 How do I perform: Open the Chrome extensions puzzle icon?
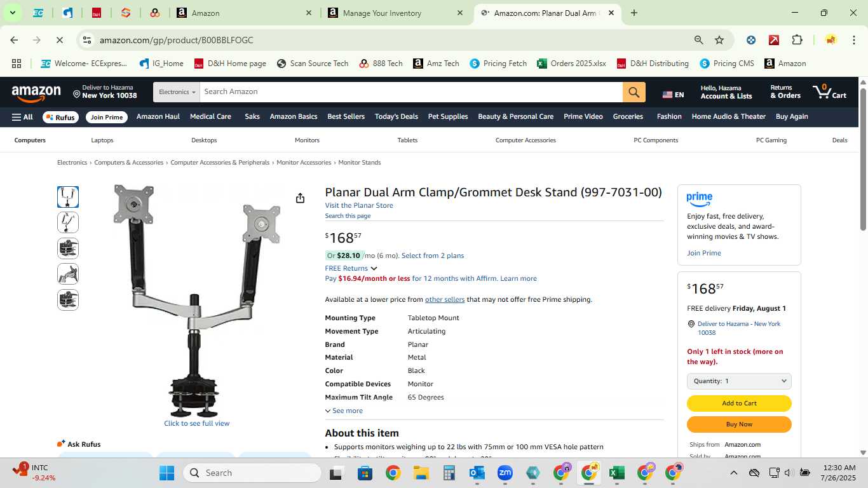coord(797,40)
